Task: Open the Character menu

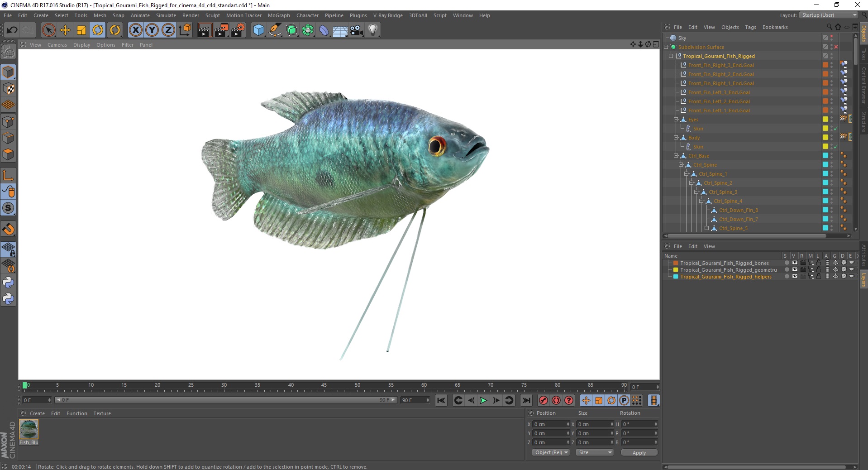Action: pos(308,15)
